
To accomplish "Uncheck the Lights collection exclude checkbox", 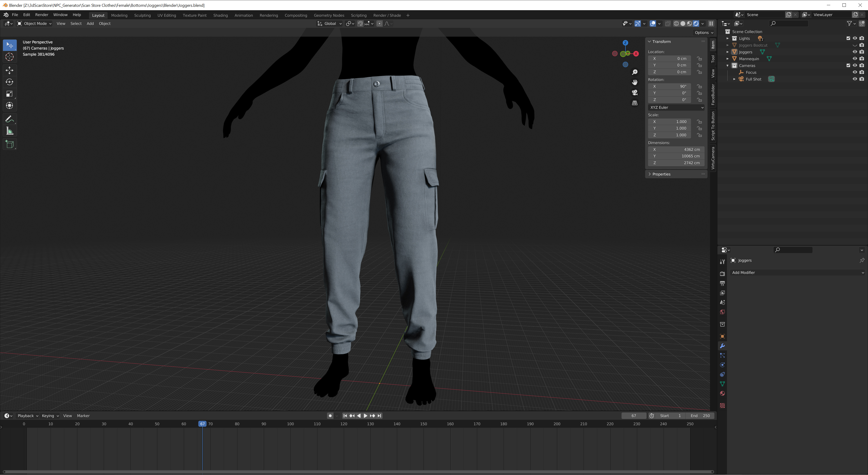I will (x=848, y=38).
